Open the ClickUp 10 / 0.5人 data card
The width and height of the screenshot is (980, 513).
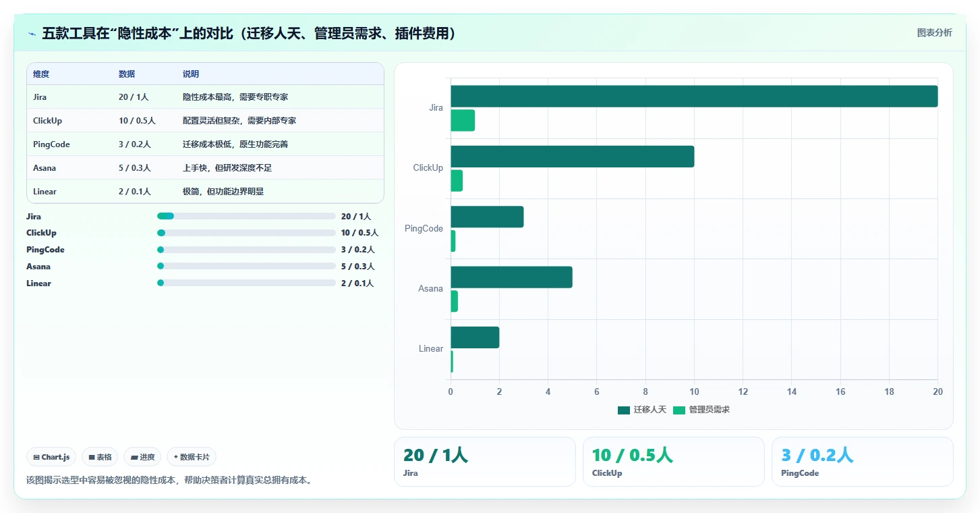coord(673,462)
